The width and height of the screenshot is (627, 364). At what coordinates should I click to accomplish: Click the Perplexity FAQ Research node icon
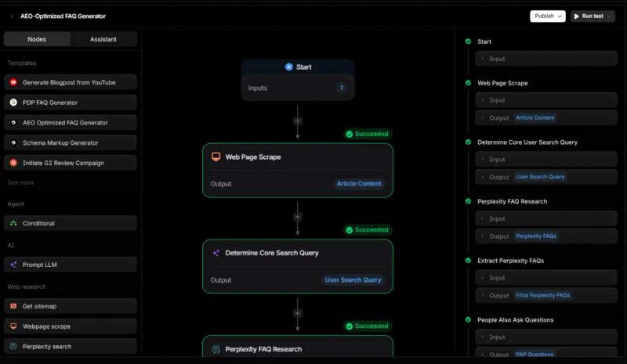point(216,349)
